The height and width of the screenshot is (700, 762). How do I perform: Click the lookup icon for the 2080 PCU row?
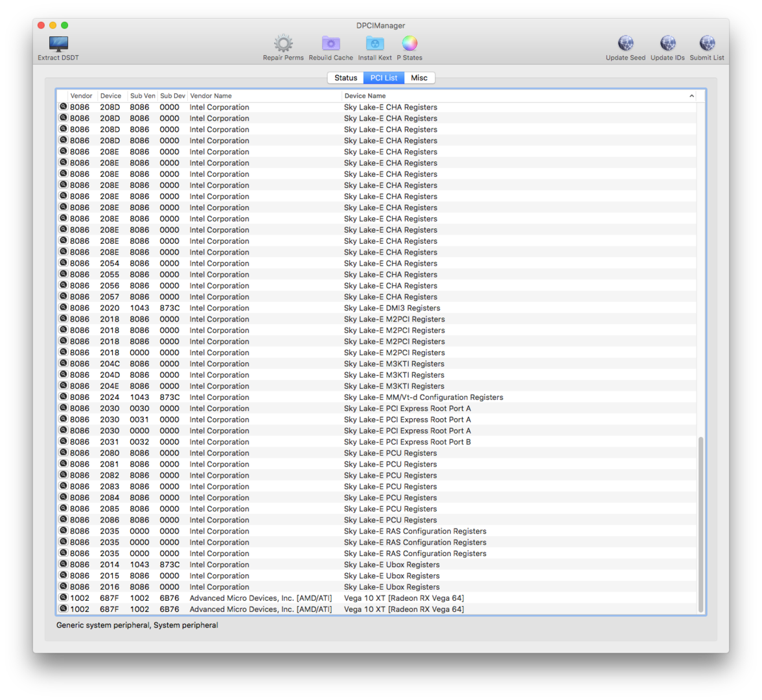pos(63,453)
